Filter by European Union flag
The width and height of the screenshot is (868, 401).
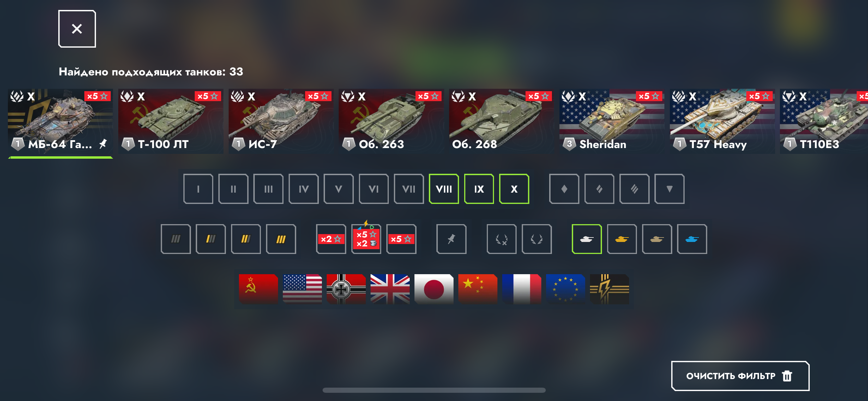tap(565, 289)
